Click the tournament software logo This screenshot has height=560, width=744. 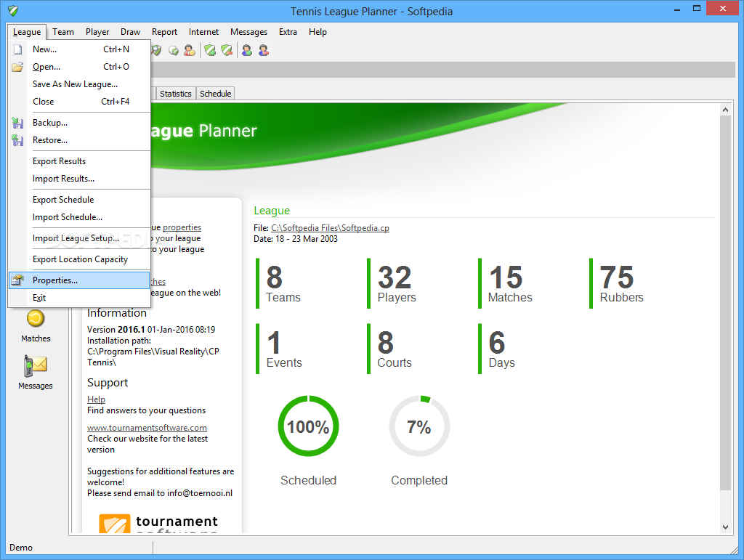coord(159,524)
